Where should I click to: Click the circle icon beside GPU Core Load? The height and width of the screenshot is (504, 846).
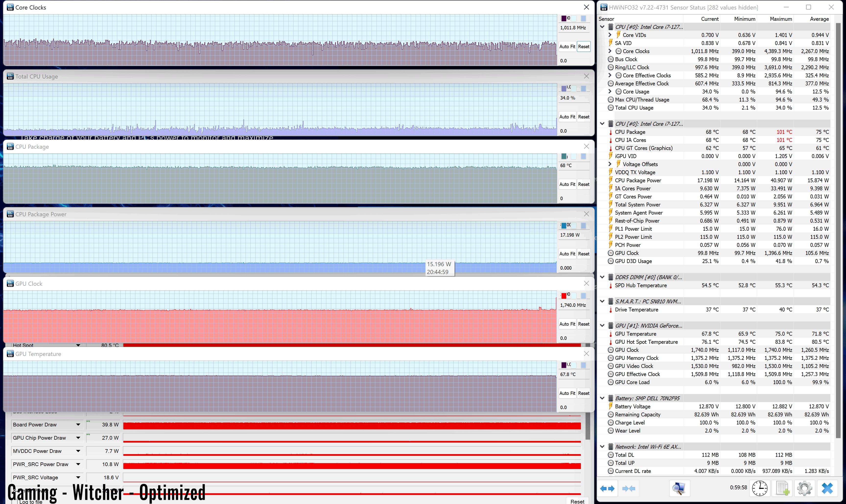611,382
